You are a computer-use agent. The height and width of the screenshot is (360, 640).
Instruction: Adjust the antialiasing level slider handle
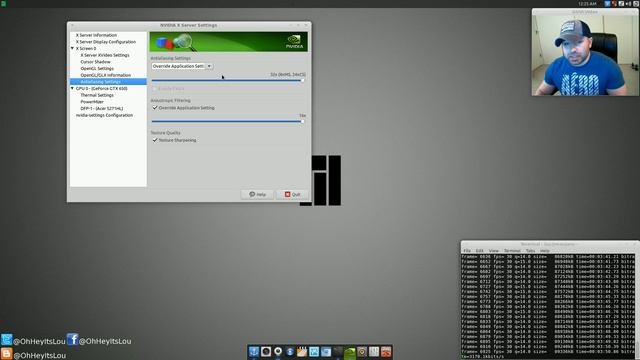(x=302, y=80)
